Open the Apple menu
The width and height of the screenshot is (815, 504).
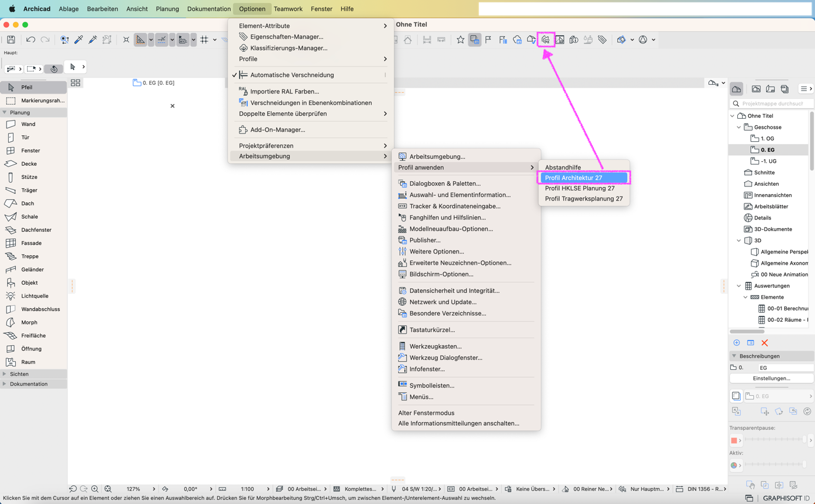click(x=12, y=9)
